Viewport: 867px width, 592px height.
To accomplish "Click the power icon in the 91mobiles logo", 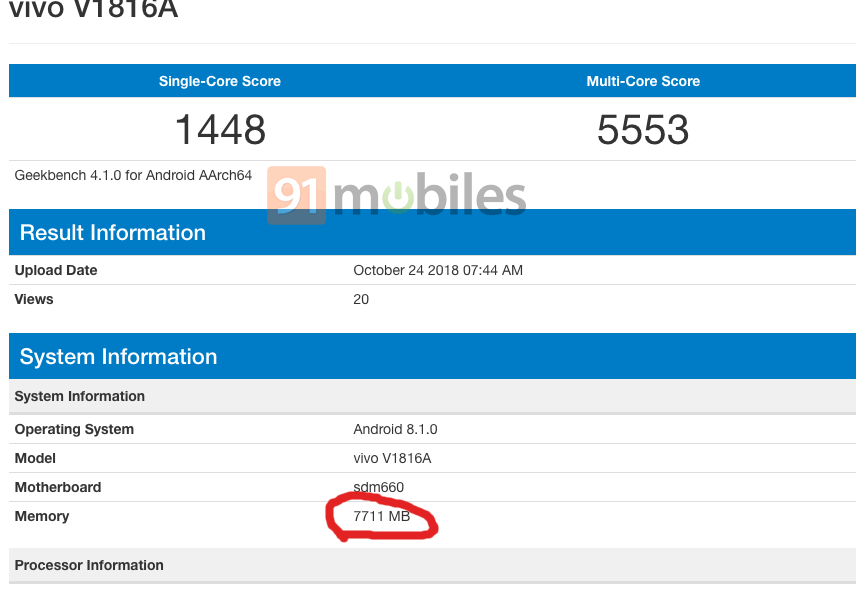I will 397,198.
